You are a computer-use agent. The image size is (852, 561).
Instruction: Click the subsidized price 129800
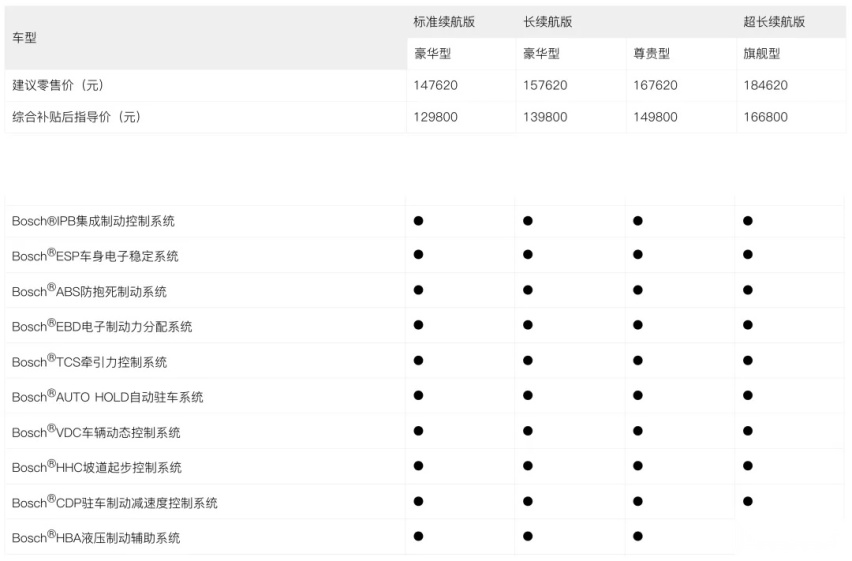coord(435,117)
